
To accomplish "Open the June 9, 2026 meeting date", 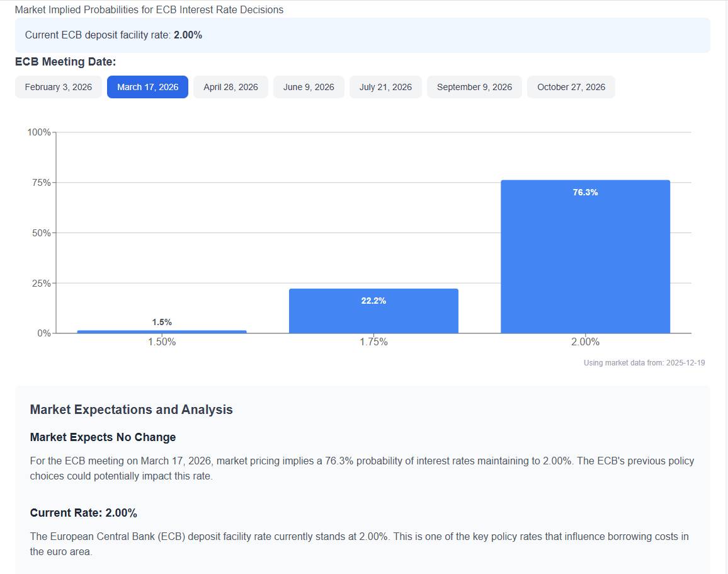I will (309, 87).
